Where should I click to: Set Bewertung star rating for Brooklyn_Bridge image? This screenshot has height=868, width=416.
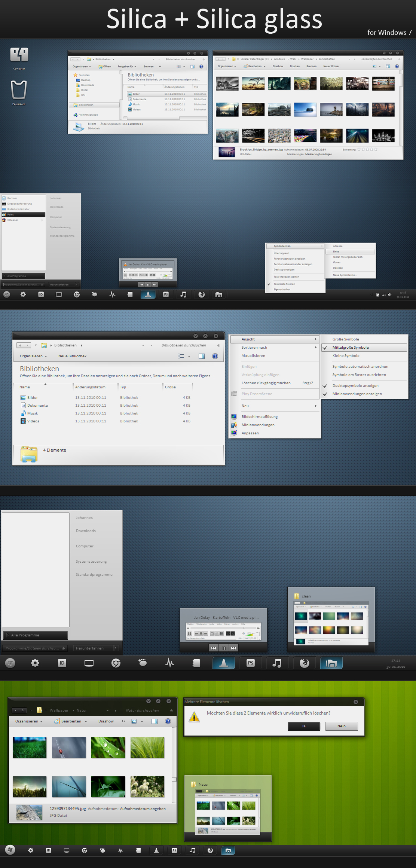coord(367,149)
